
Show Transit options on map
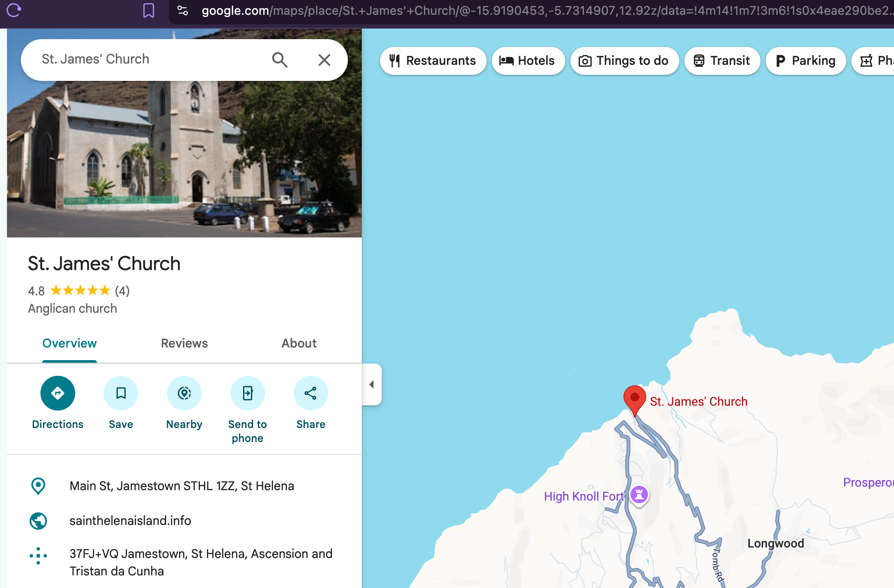click(722, 61)
